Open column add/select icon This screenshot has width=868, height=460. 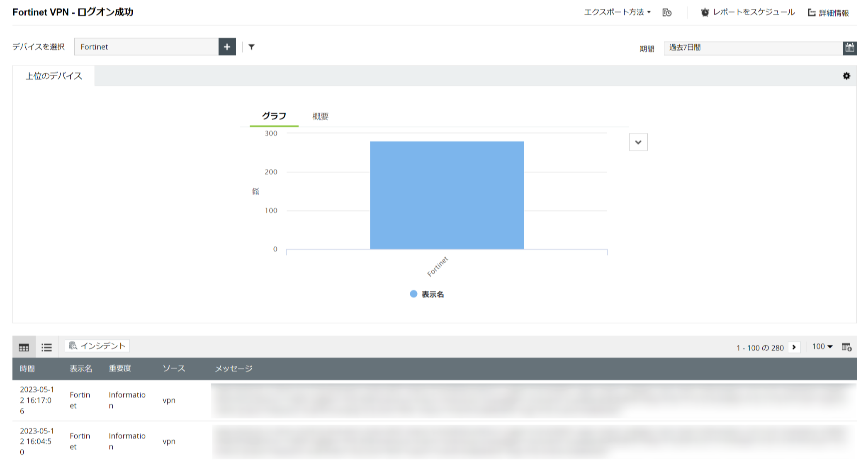click(846, 347)
